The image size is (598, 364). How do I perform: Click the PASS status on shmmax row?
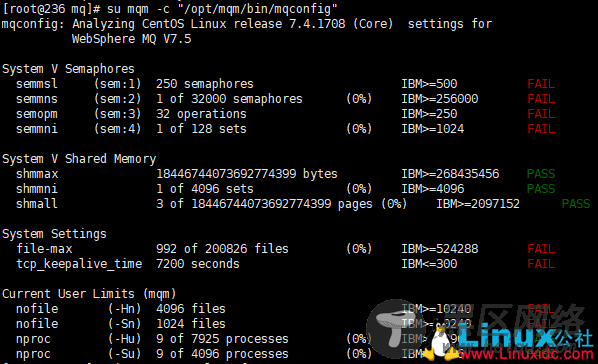[541, 174]
